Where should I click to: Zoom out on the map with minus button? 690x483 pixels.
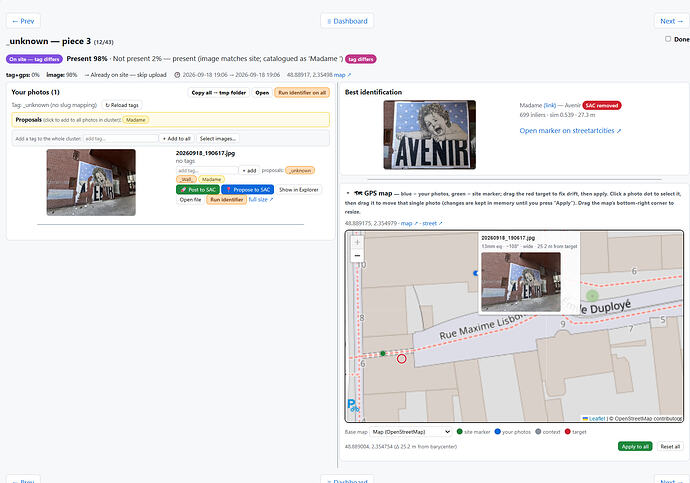tap(357, 256)
